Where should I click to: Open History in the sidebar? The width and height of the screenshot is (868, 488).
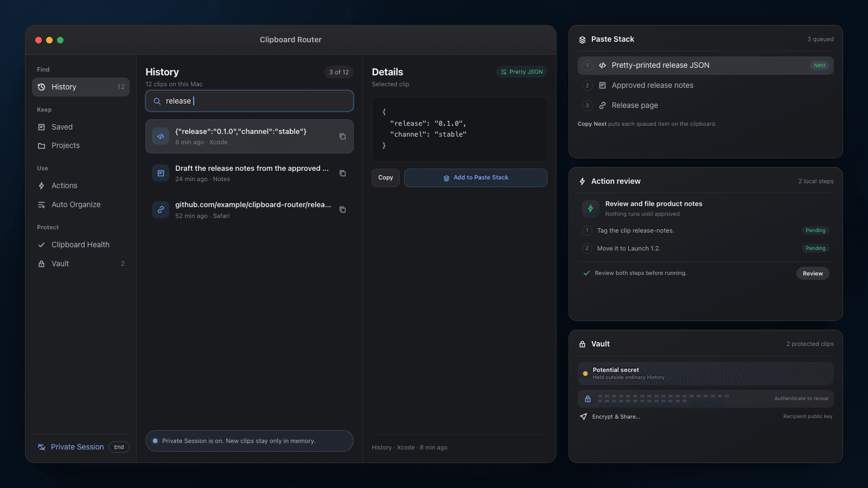pos(81,87)
